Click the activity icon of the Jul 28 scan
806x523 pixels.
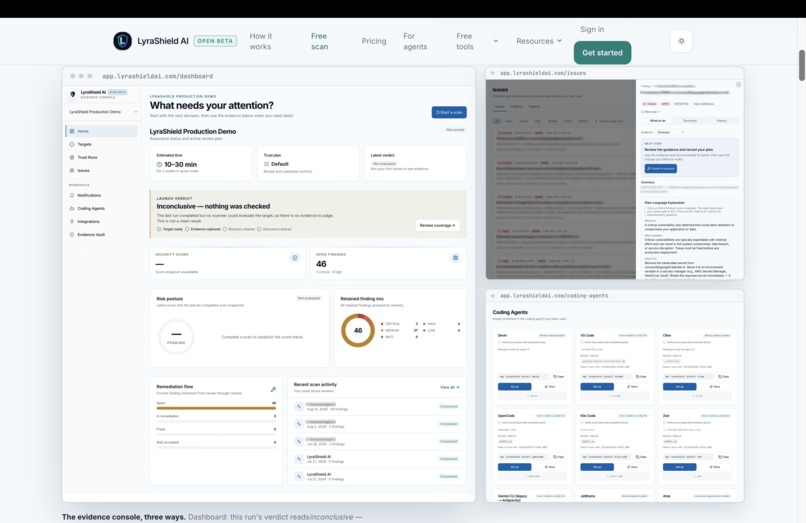pos(299,441)
